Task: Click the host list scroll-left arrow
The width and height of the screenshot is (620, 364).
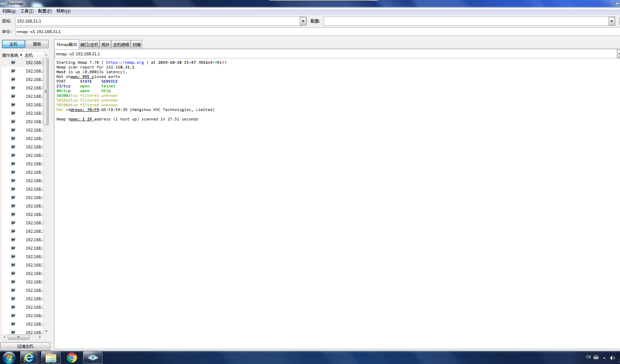Action: [4, 337]
